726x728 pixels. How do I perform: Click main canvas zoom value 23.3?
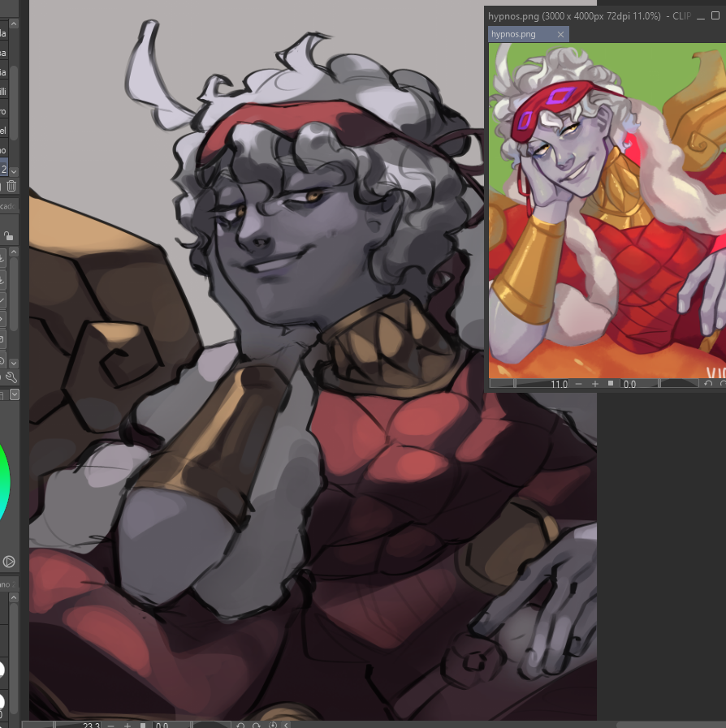pos(92,725)
